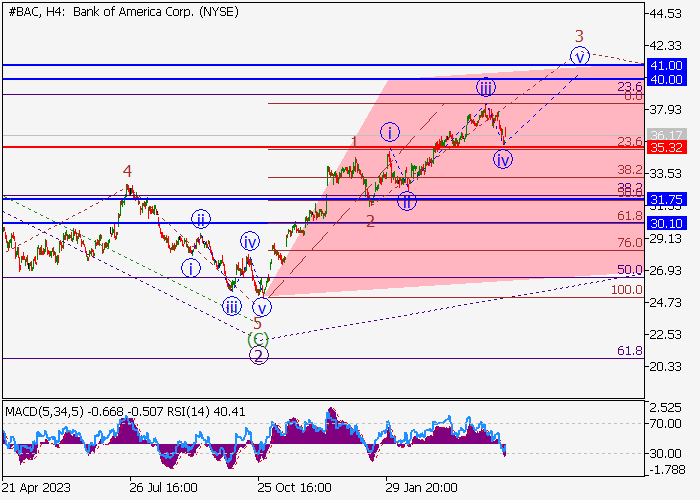Click the '25 Oct 16:00' date label
The height and width of the screenshot is (500, 700).
point(294,487)
